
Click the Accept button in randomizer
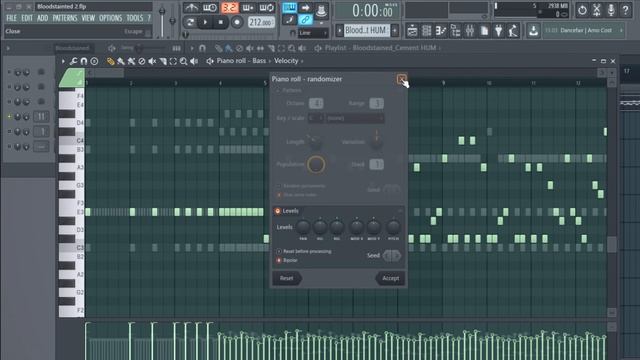(x=390, y=278)
